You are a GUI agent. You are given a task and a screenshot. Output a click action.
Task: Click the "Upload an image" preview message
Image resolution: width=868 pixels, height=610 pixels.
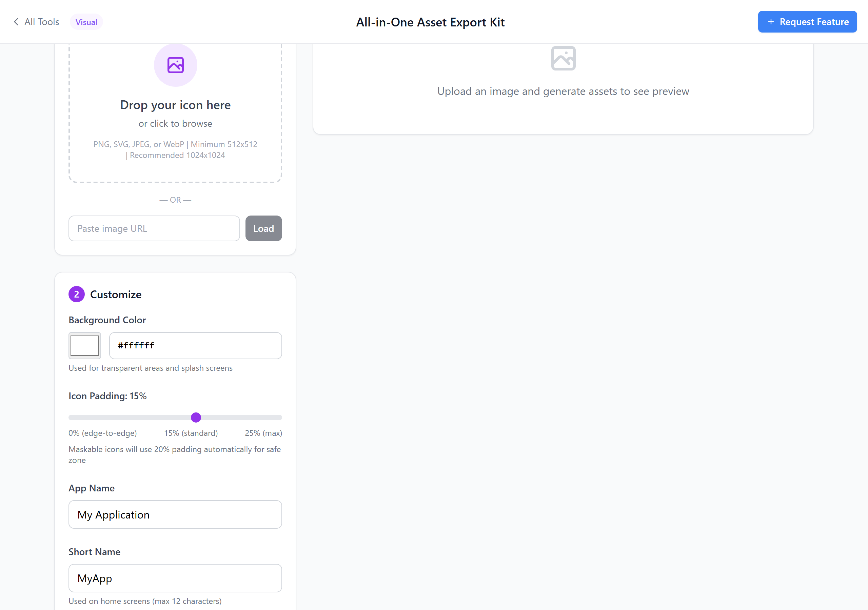pos(563,91)
